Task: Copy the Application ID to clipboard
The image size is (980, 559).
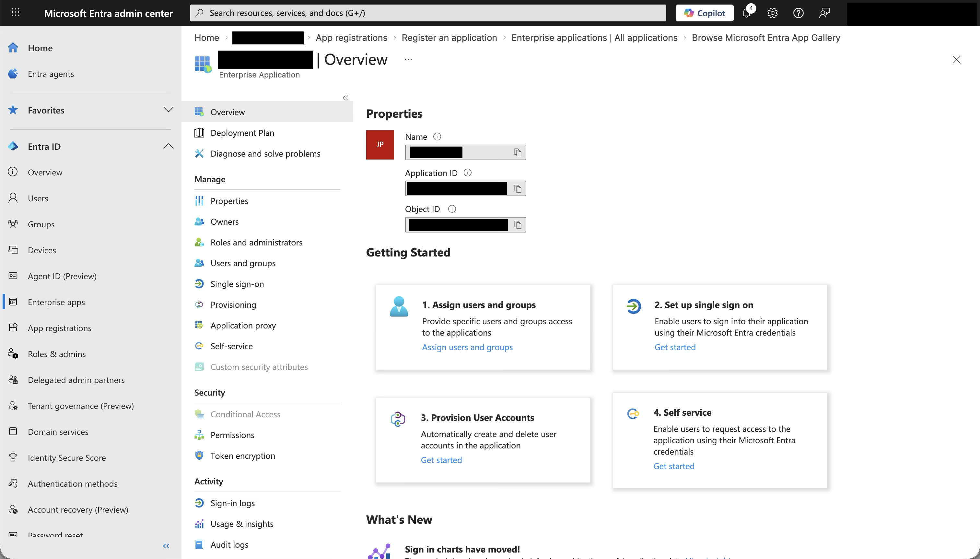Action: [x=518, y=188]
